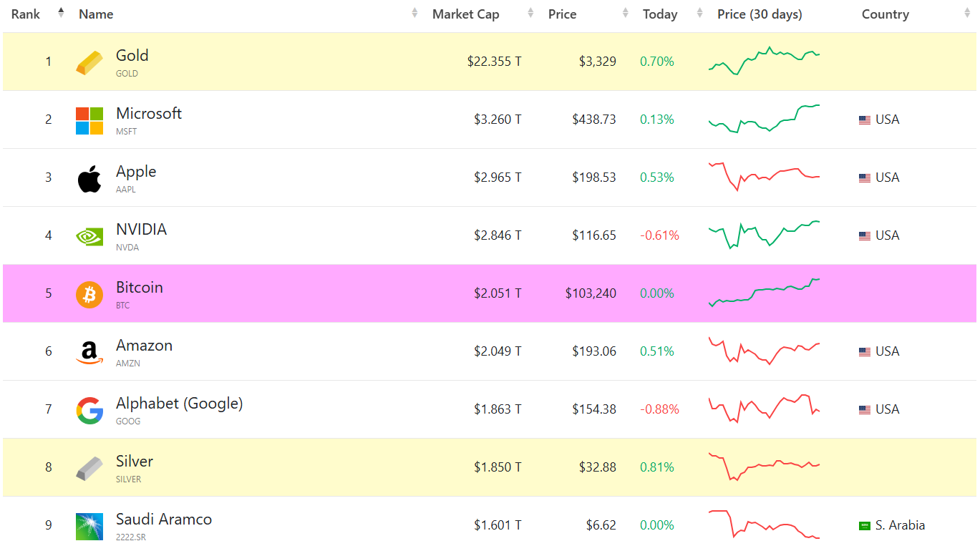Click the Silver bar icon
Image resolution: width=980 pixels, height=546 pixels.
pyautogui.click(x=89, y=468)
